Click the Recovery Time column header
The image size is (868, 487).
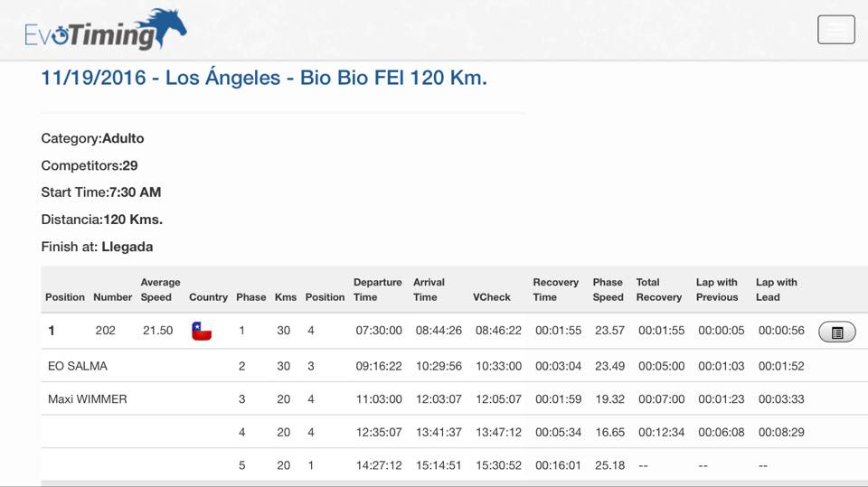click(x=555, y=289)
